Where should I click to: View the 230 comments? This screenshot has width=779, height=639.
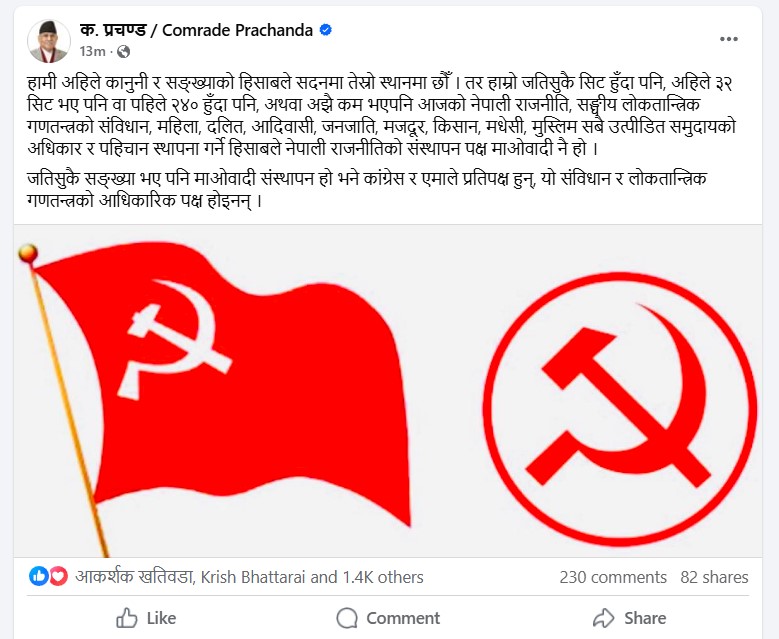point(613,577)
